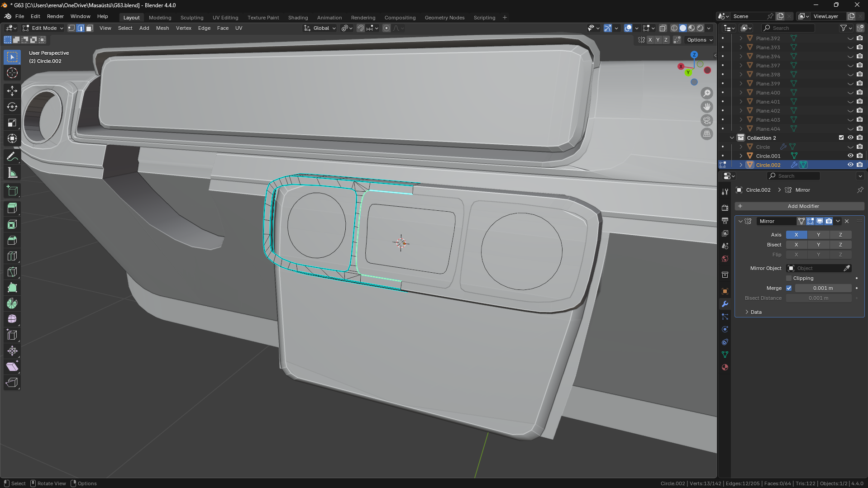Image resolution: width=868 pixels, height=488 pixels.
Task: Select the Loop Cut tool
Action: [x=12, y=256]
